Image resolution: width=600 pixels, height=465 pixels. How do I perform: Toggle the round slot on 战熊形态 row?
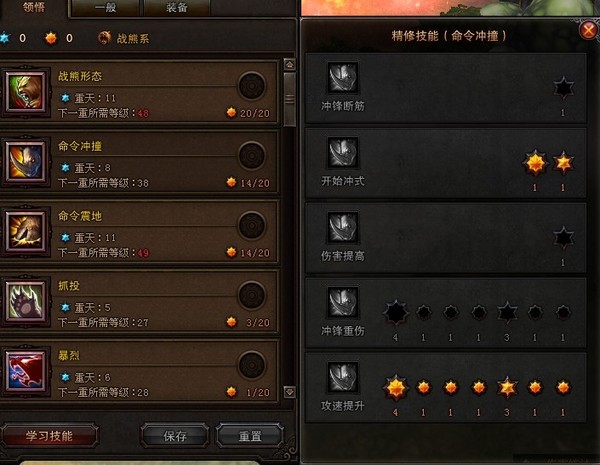click(x=252, y=86)
